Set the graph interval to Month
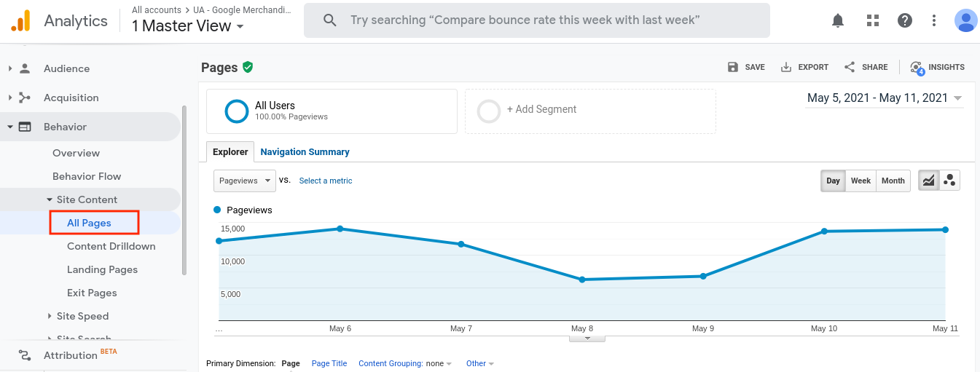The image size is (980, 372). pos(893,181)
